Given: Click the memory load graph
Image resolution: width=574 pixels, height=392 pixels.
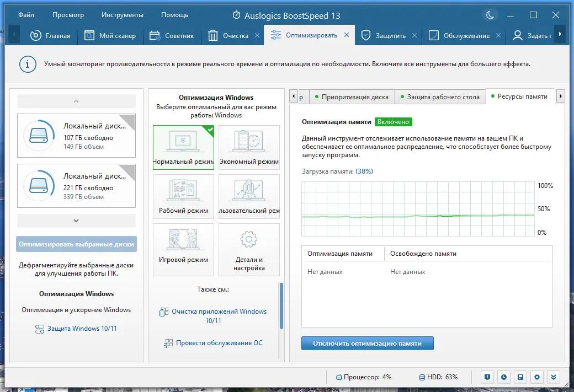Looking at the screenshot, I should [x=418, y=209].
